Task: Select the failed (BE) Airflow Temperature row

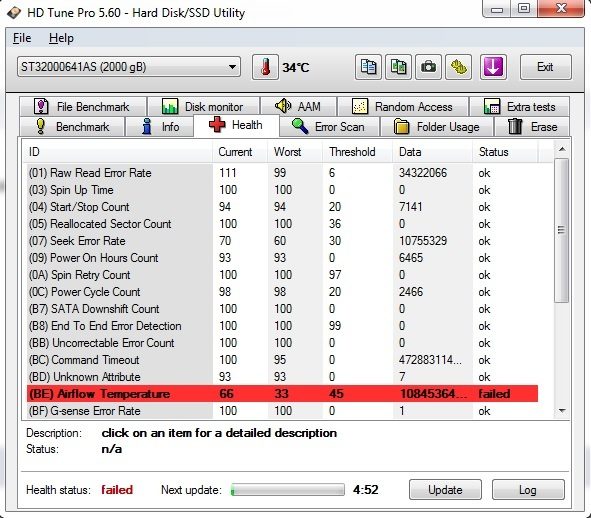Action: [282, 394]
